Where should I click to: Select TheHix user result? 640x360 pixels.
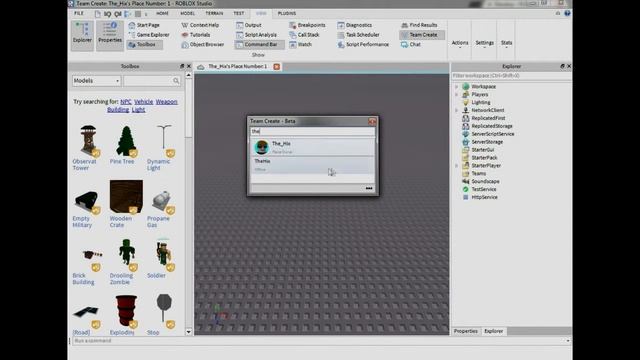coord(312,165)
